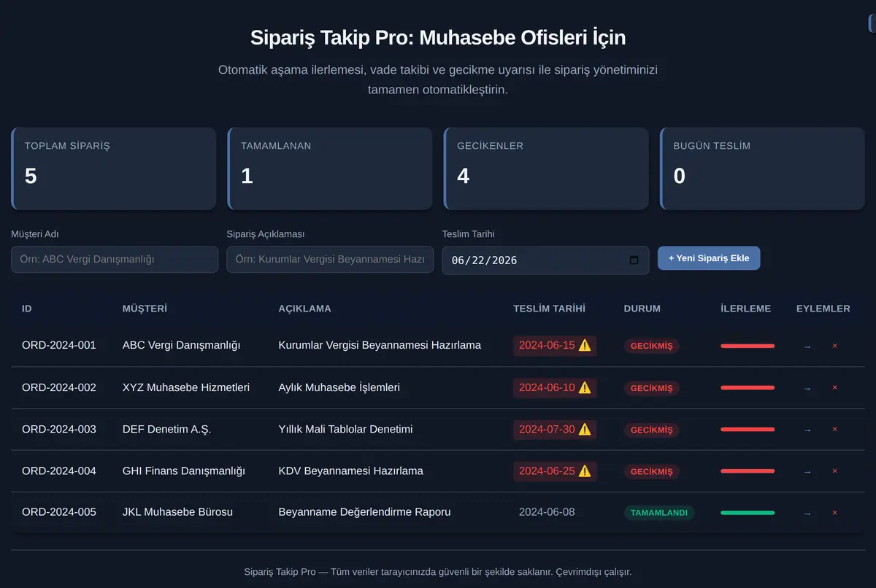Delete ORD-2024-004 via the × icon

(834, 471)
